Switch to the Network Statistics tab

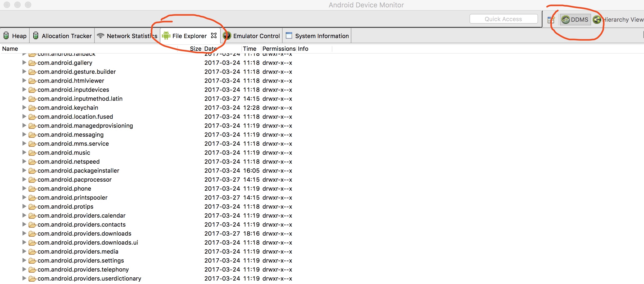click(128, 36)
